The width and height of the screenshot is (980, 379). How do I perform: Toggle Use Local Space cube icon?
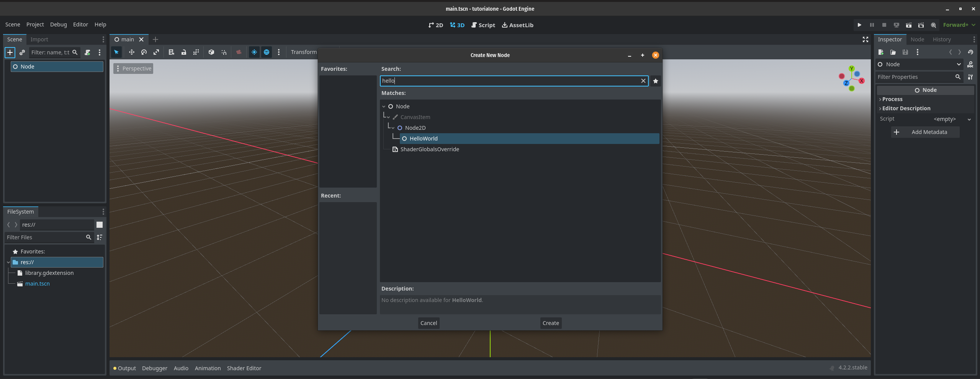[x=211, y=52]
